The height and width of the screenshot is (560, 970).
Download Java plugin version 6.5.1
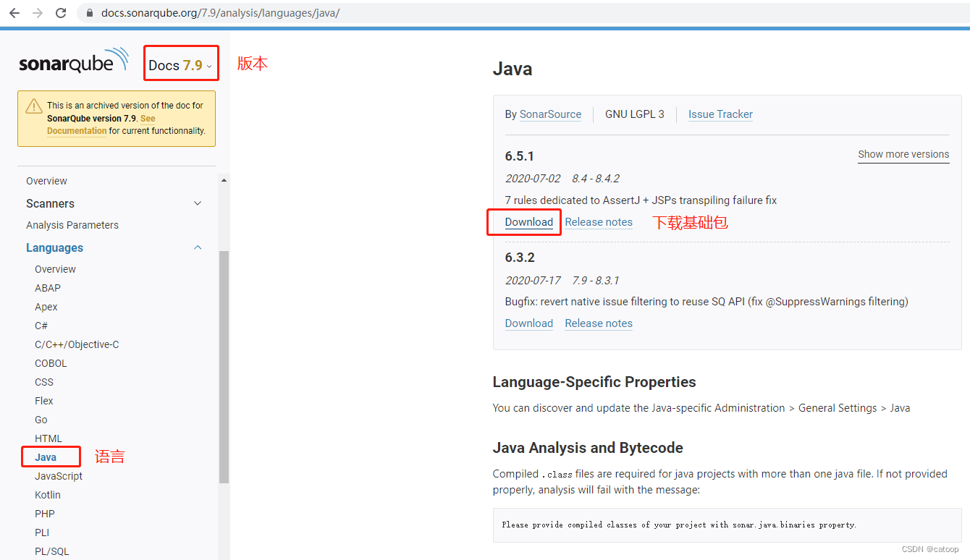(529, 222)
